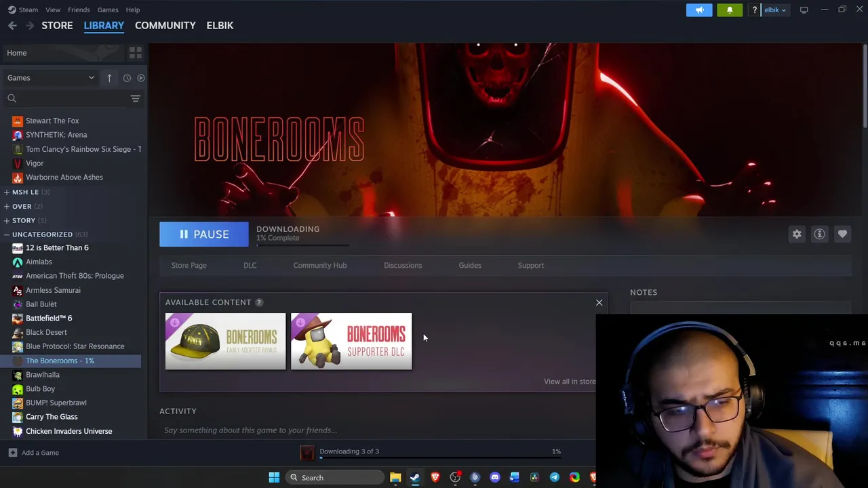Image resolution: width=868 pixels, height=488 pixels.
Task: Select Battlefield 6 game icon
Action: click(18, 319)
